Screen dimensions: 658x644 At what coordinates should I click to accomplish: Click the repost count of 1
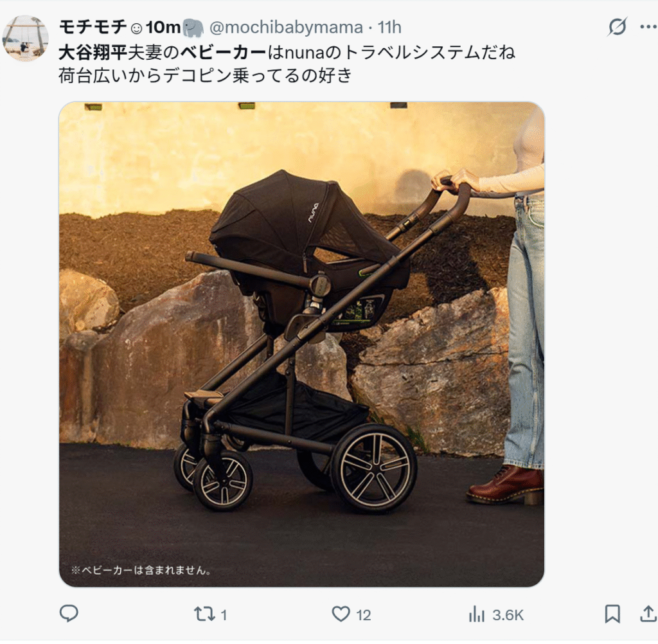[224, 616]
